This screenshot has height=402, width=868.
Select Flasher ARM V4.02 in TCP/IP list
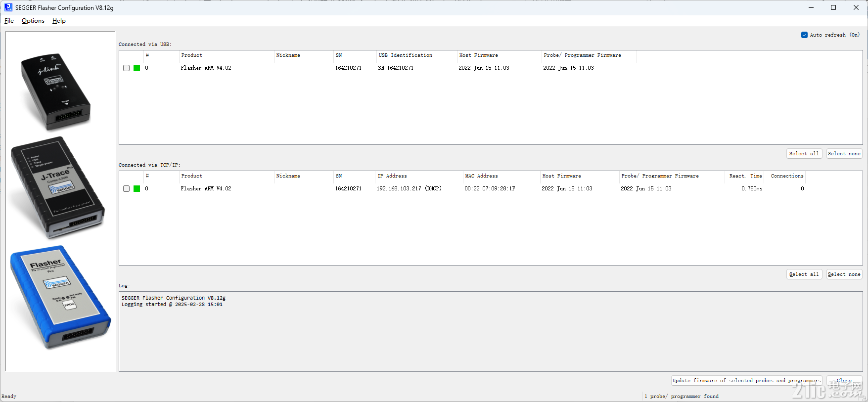(206, 189)
